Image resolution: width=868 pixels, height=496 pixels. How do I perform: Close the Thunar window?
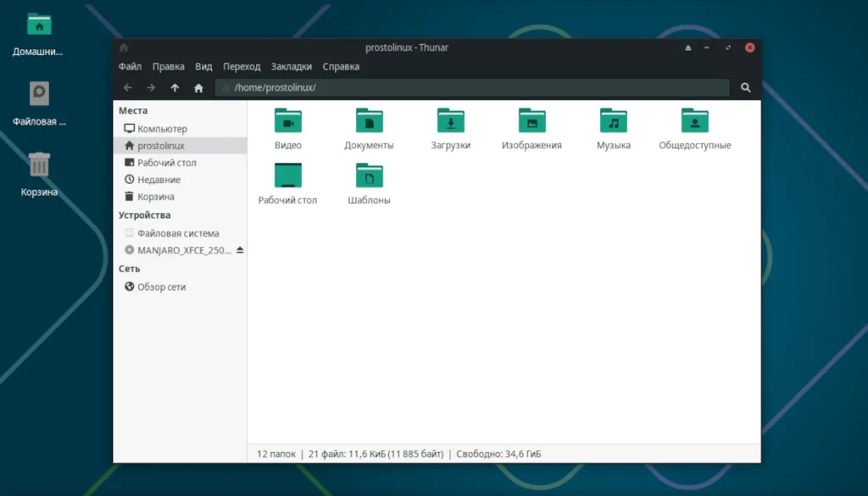(749, 47)
